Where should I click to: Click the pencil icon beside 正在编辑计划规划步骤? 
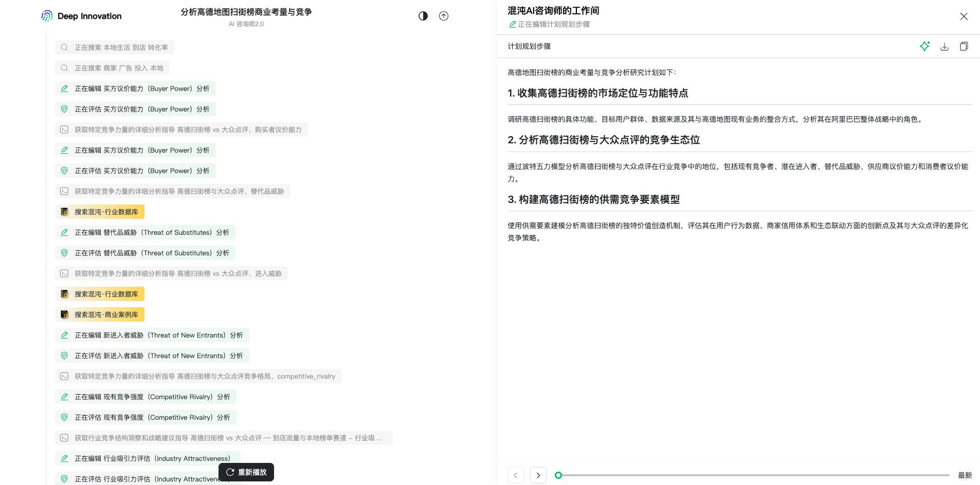coord(513,24)
